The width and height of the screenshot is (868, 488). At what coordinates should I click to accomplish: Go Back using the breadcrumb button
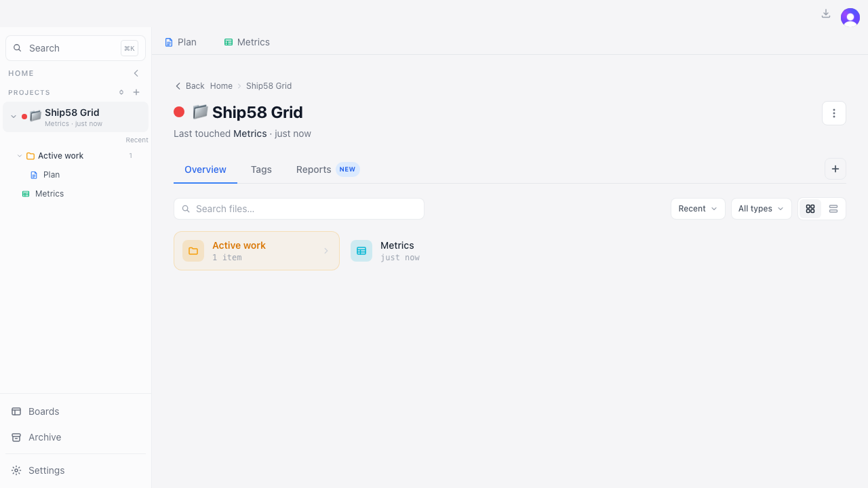point(190,86)
